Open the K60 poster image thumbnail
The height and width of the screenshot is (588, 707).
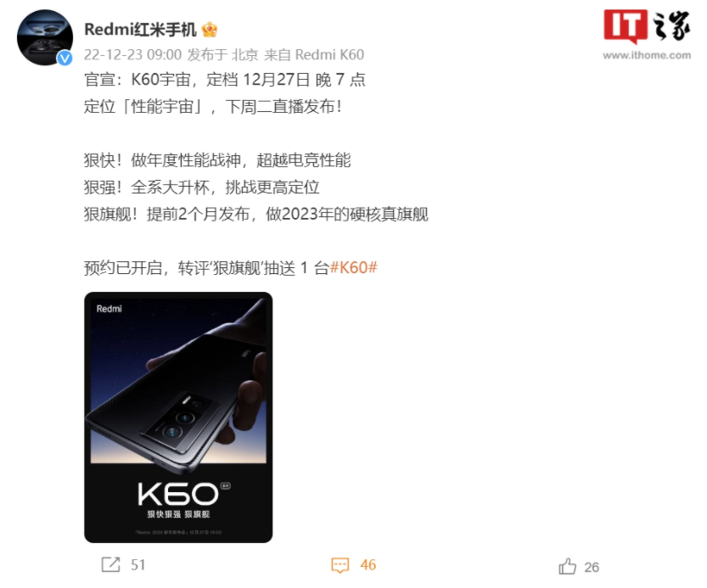click(178, 417)
